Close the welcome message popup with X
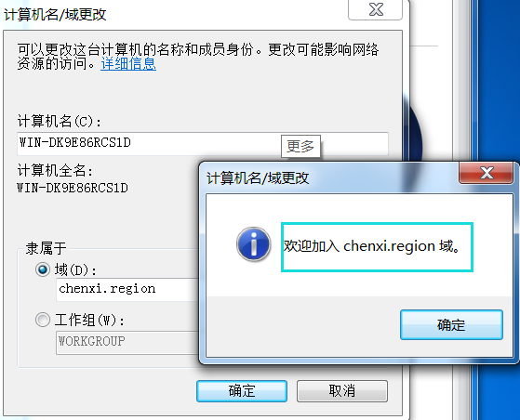Viewport: 520px width, 420px height. click(487, 173)
